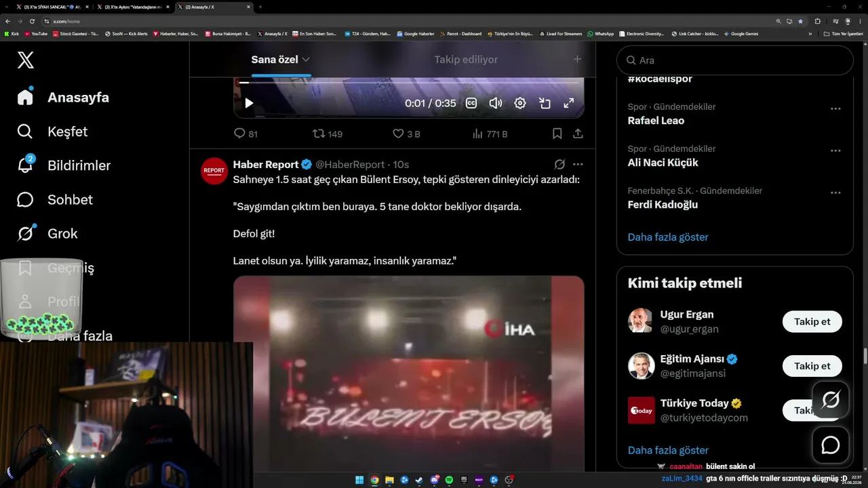Follow Ugur Ergan with Takip et
Image resolution: width=868 pixels, height=488 pixels.
812,321
